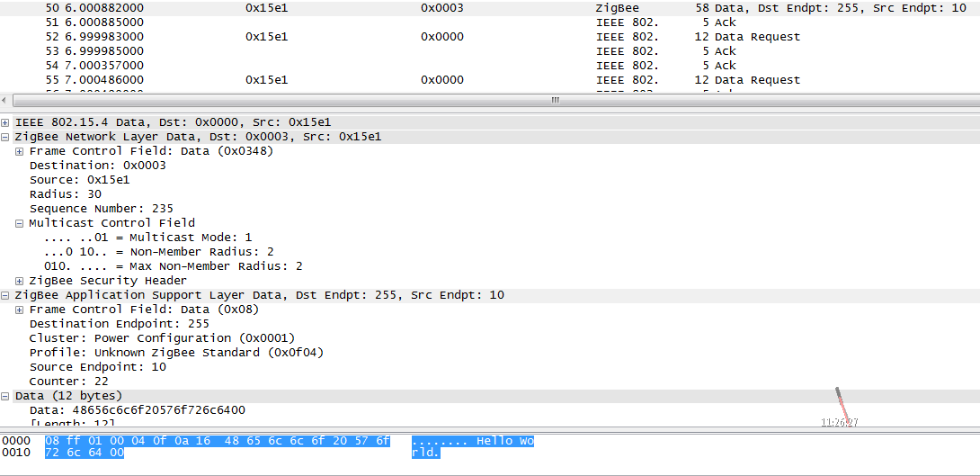This screenshot has height=476, width=980.
Task: Select the Radius: 30 field
Action: (66, 194)
